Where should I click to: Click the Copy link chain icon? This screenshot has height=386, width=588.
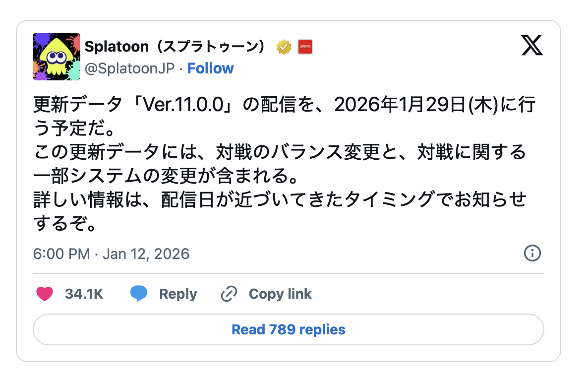point(228,294)
